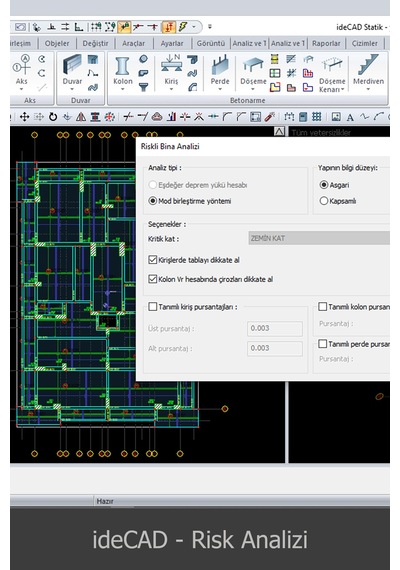
Task: Pick the curved wall icon in Duvar group
Action: coord(93,87)
